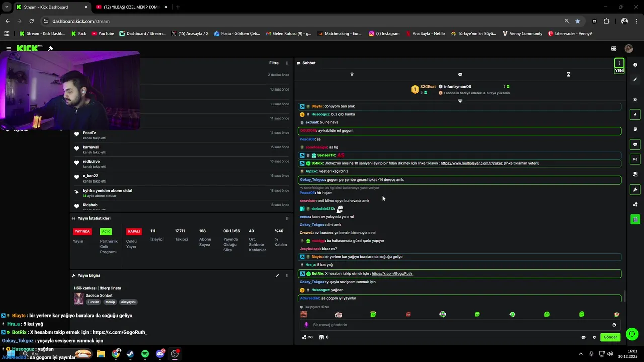Screen dimensions: 644x362
Task: Select the pointing-hand emote in emote row
Action: click(338, 314)
